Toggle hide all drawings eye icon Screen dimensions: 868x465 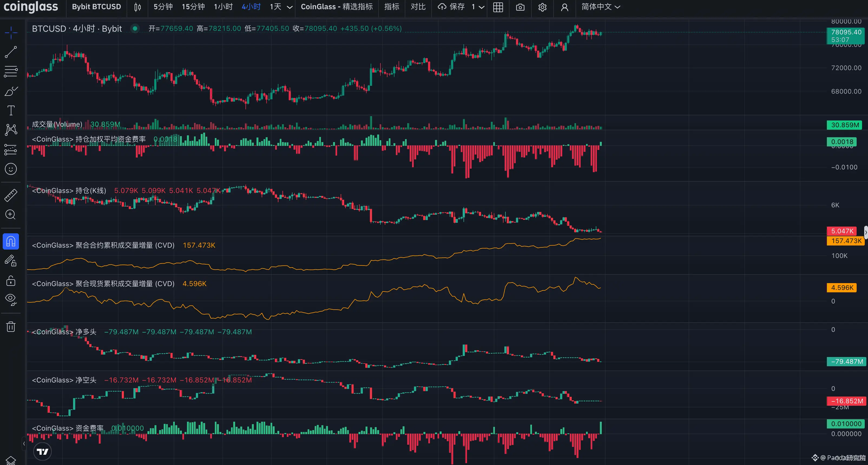11,299
